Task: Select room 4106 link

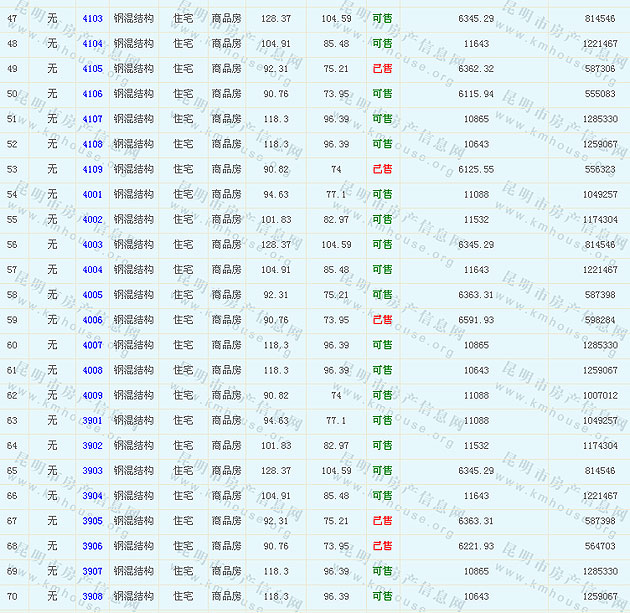Action: pos(92,94)
